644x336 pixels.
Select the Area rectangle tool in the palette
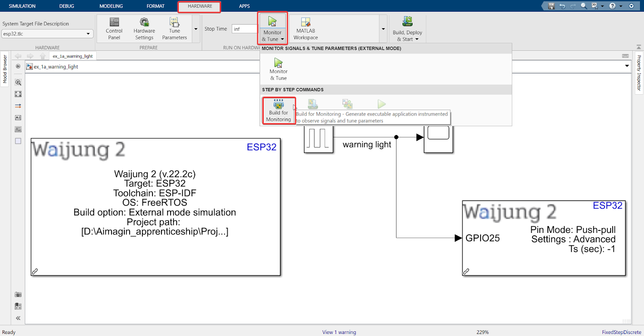(18, 141)
